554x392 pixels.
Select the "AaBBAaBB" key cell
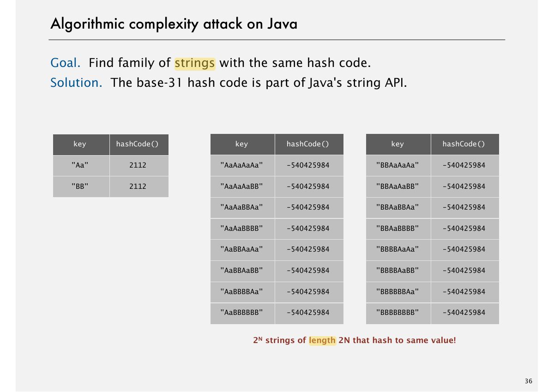pos(242,271)
